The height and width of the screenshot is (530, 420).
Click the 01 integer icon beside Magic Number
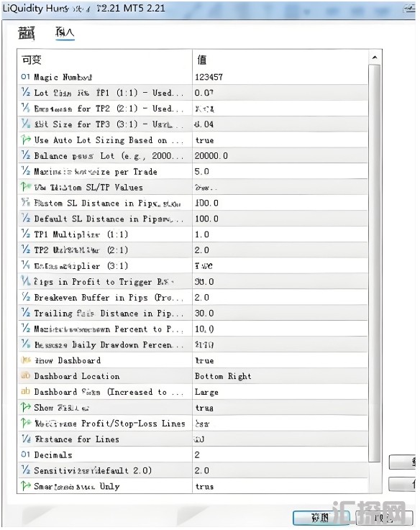(25, 77)
